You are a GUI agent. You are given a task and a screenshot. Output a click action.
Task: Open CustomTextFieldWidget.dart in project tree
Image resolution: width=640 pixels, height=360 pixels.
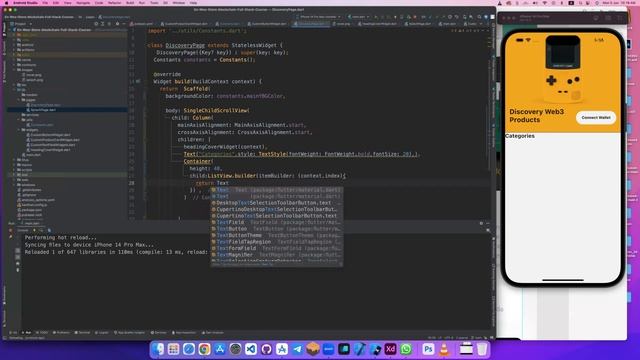(52, 145)
